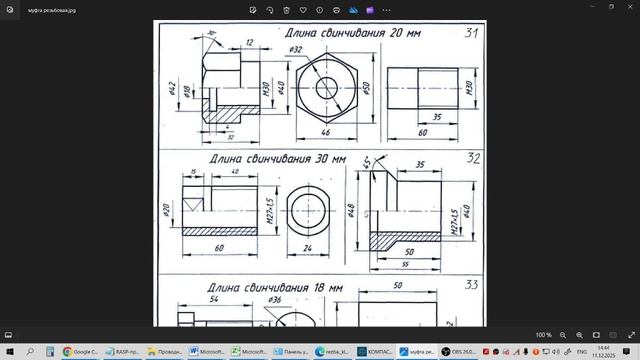Switch to Панель управления taskbar window
This screenshot has width=640, height=360.
pyautogui.click(x=291, y=351)
